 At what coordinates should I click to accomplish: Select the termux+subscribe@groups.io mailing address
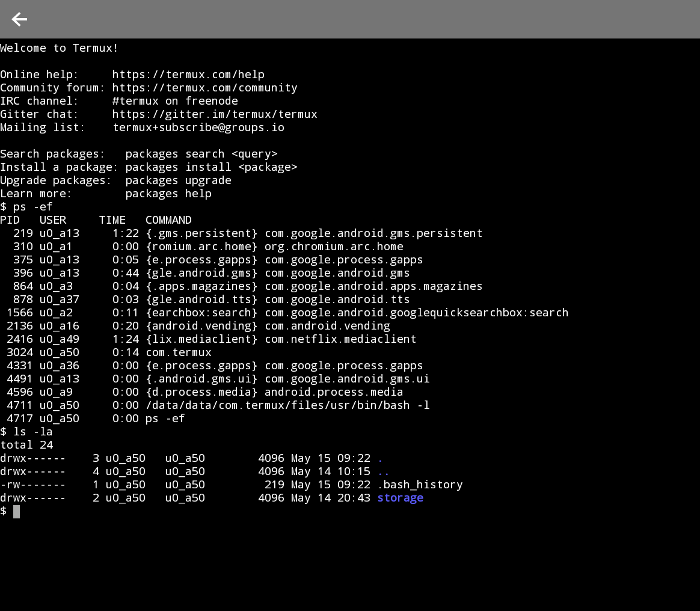pyautogui.click(x=198, y=127)
